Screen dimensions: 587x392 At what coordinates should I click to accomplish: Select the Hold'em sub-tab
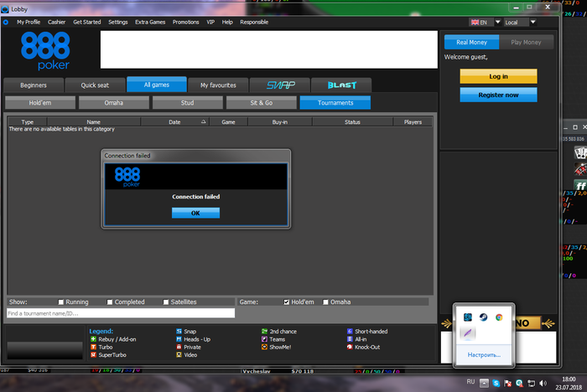point(40,102)
